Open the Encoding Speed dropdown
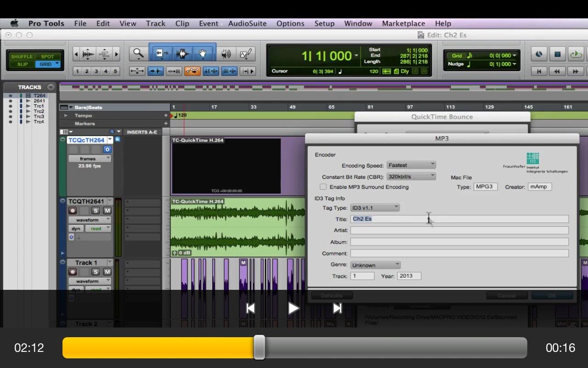The height and width of the screenshot is (368, 588). tap(411, 165)
